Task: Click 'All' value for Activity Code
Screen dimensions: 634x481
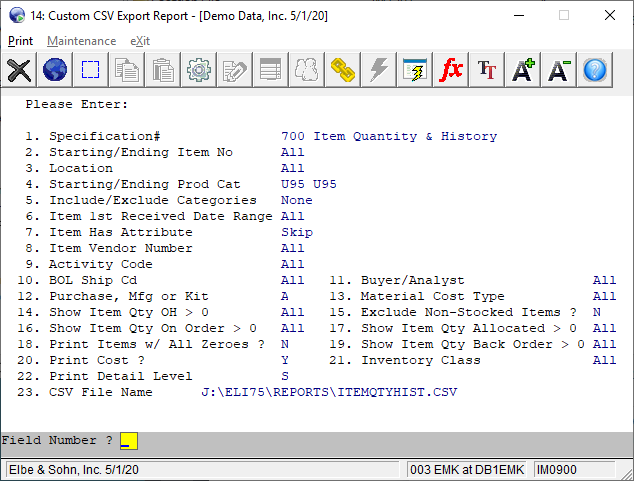Action: pyautogui.click(x=292, y=264)
